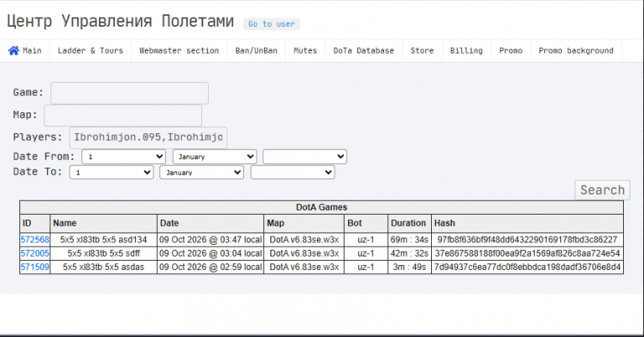This screenshot has height=337, width=644.
Task: Go to the Promo tab
Action: tap(511, 50)
